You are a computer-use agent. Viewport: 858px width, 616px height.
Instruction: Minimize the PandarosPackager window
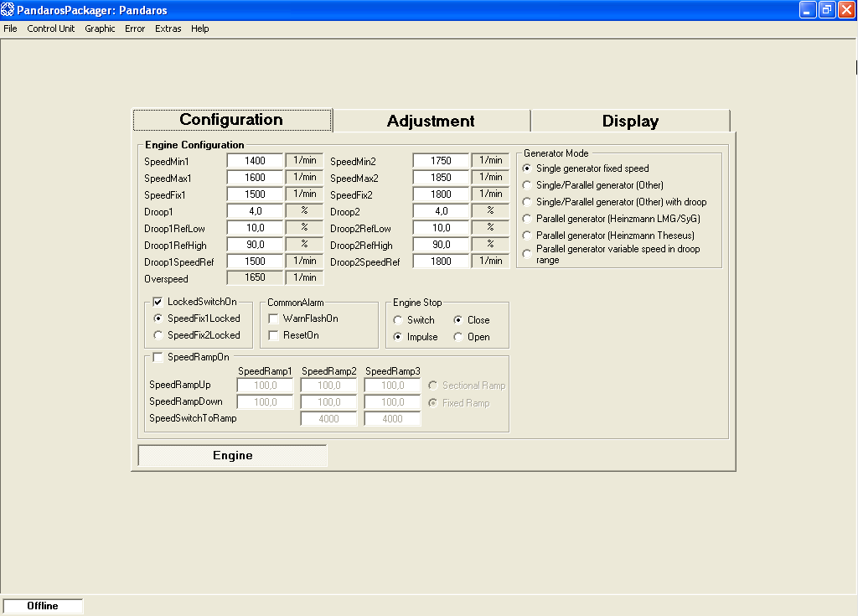pyautogui.click(x=808, y=10)
